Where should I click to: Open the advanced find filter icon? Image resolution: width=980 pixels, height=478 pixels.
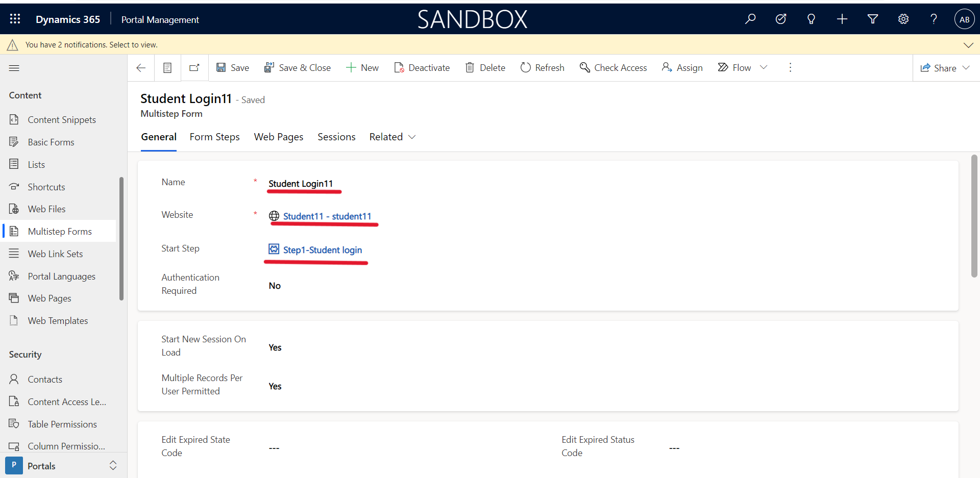pyautogui.click(x=872, y=19)
